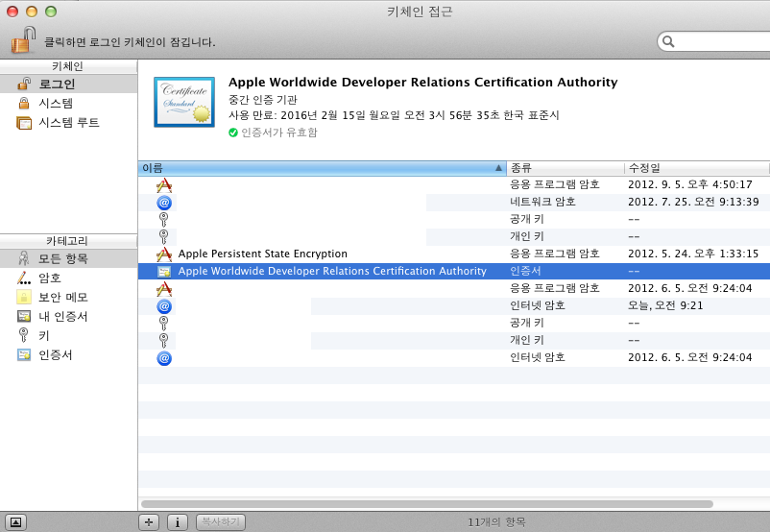Screen dimensions: 770x532
Task: Click the 인증서 category certificate icon
Action: [x=24, y=354]
